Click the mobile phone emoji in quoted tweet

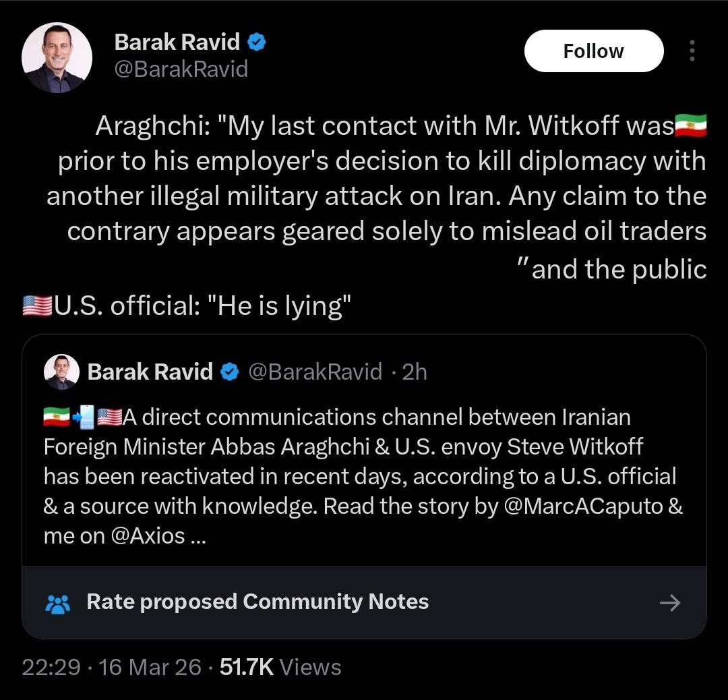click(x=83, y=417)
